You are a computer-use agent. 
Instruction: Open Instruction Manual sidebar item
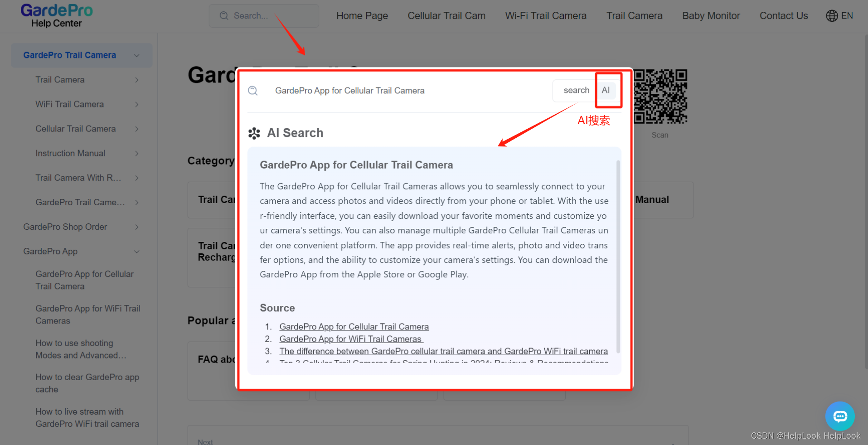pyautogui.click(x=70, y=154)
